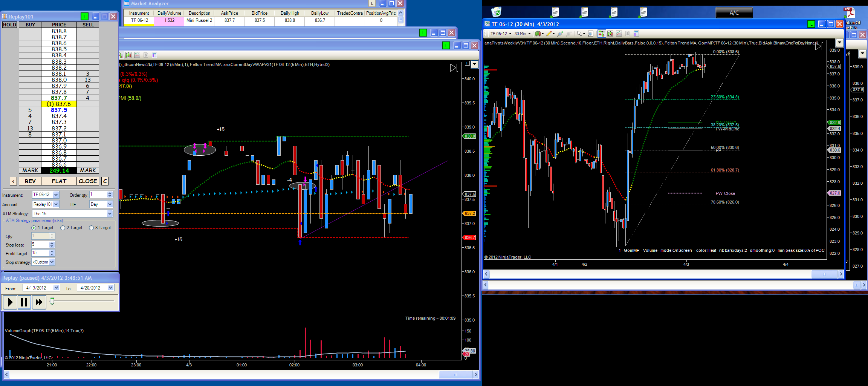Select the 1 Target radio button

click(34, 228)
